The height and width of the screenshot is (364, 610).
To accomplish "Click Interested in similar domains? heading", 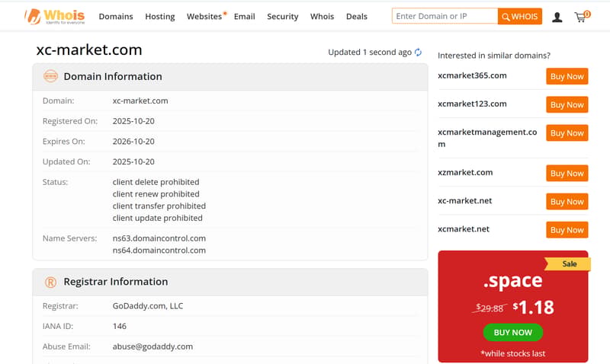I will click(494, 55).
